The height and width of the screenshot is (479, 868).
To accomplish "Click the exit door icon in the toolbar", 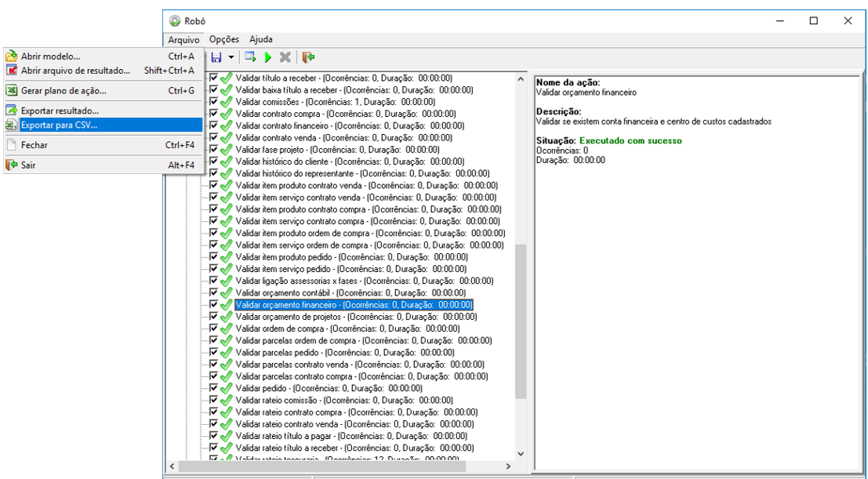I will 308,57.
